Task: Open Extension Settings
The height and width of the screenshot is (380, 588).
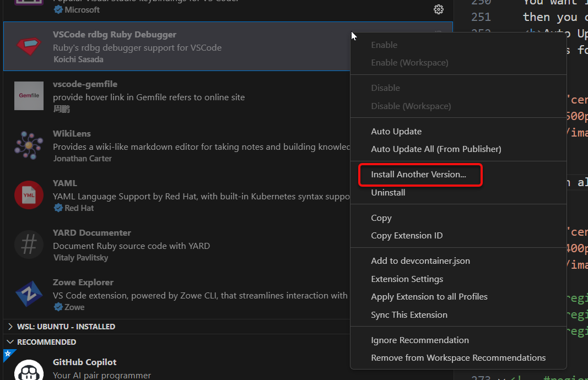Action: tap(406, 279)
